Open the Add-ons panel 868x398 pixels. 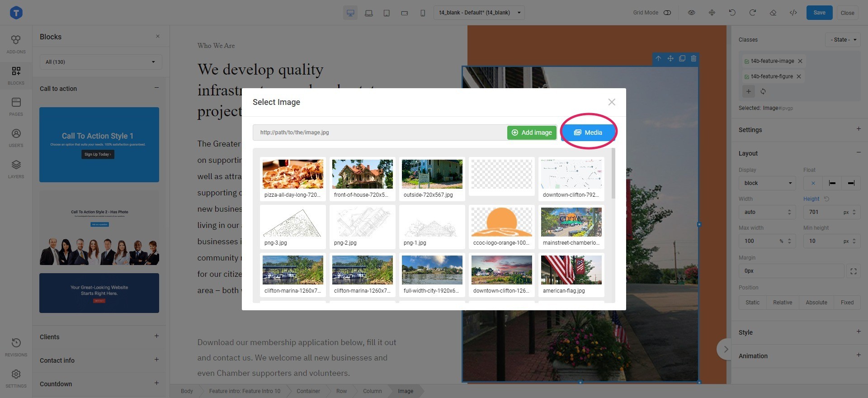[x=16, y=44]
